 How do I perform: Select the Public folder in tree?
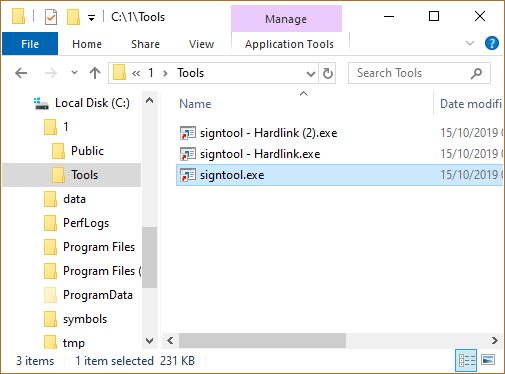point(87,151)
